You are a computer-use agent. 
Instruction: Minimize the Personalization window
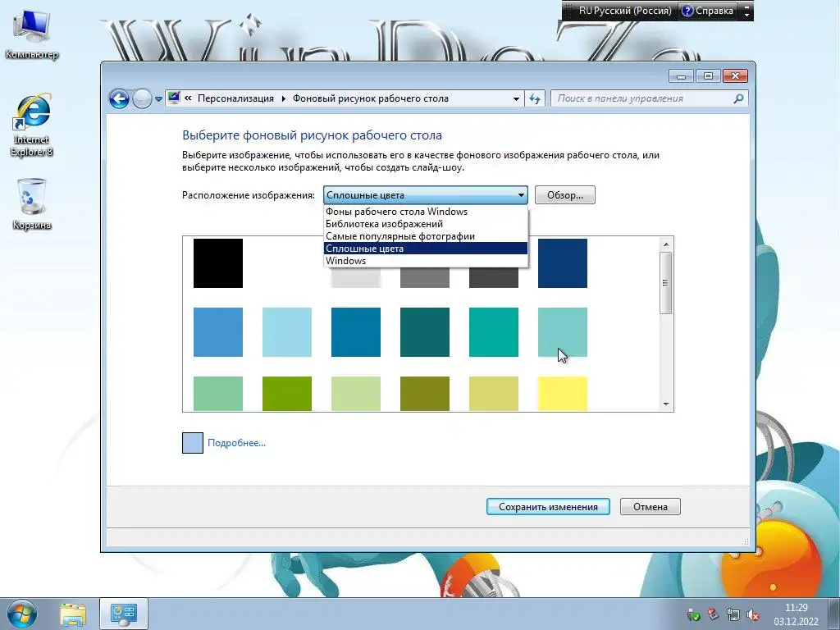[x=681, y=76]
